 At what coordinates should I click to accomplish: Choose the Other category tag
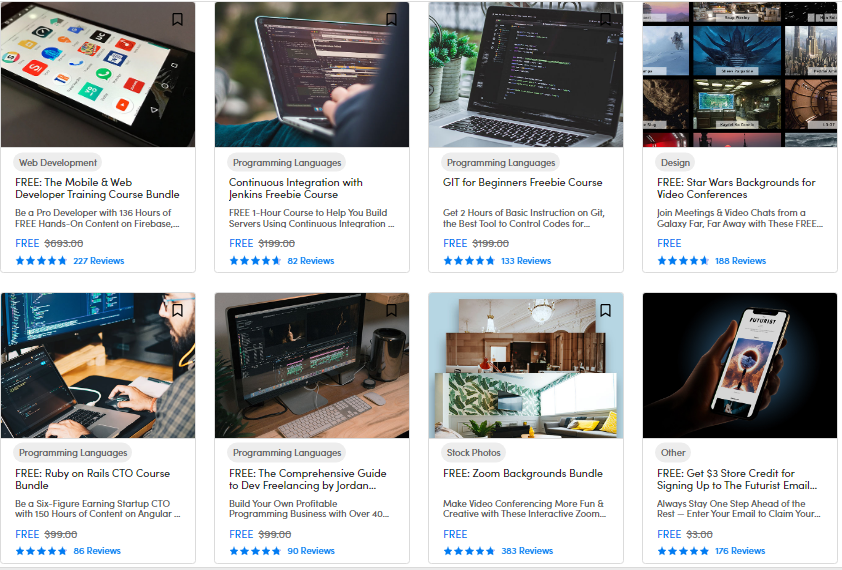pyautogui.click(x=673, y=453)
